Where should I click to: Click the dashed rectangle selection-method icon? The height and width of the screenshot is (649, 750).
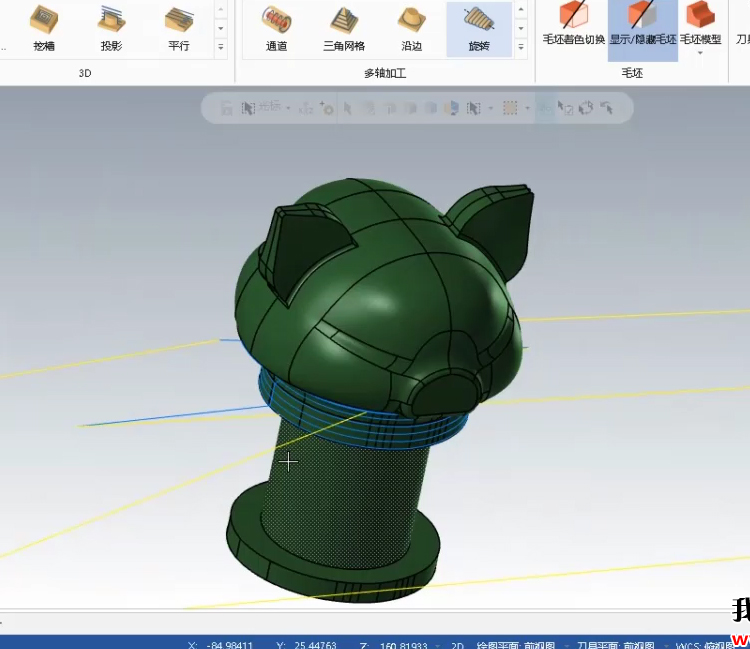(510, 108)
